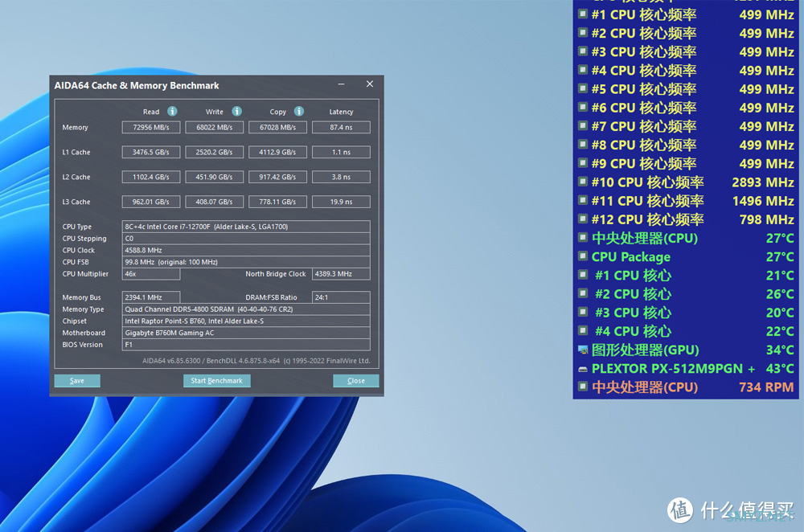804x532 pixels.
Task: Click the #10 CPU 2893 MHz chip icon
Action: click(582, 182)
